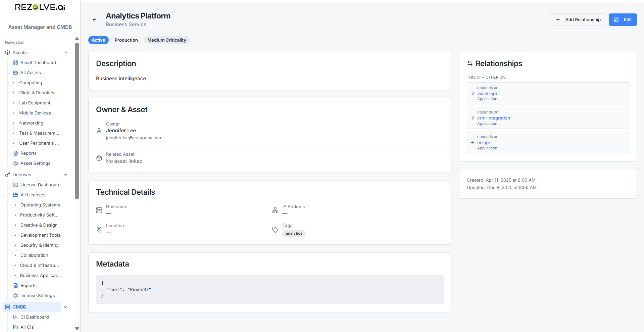Click the Reports document icon under Licenses
The width and height of the screenshot is (644, 332).
tap(15, 286)
